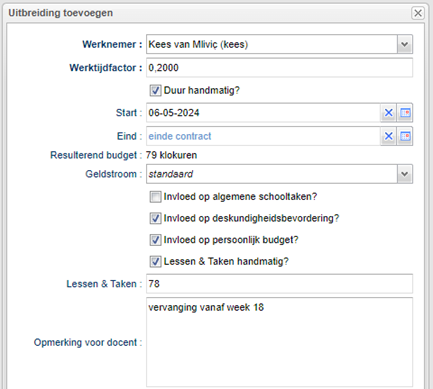Clear the Start date with the X icon
Image resolution: width=433 pixels, height=389 pixels.
388,113
